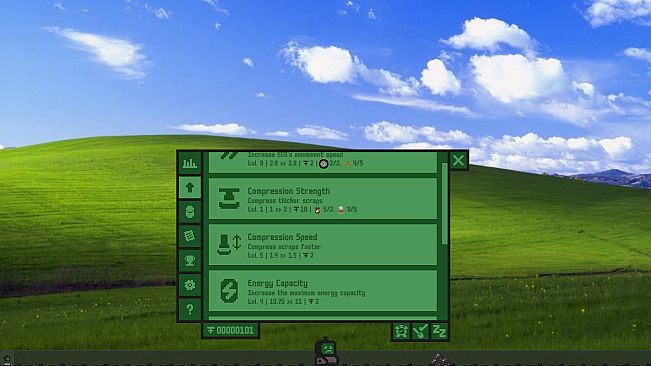Click the Zz sleep button
651x366 pixels.
439,332
